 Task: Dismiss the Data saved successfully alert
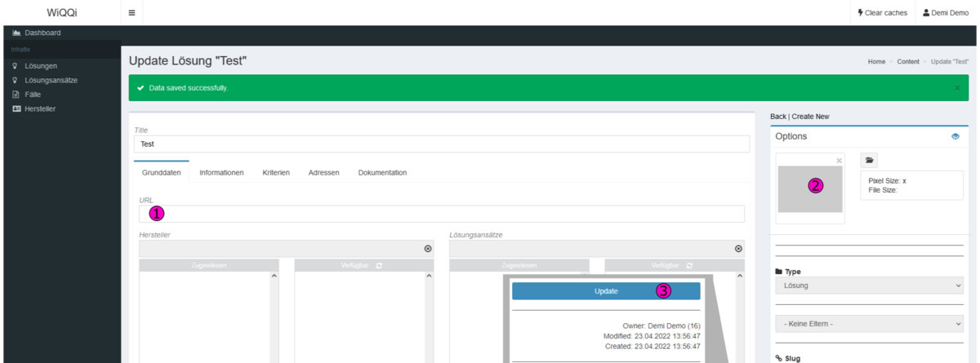[957, 87]
